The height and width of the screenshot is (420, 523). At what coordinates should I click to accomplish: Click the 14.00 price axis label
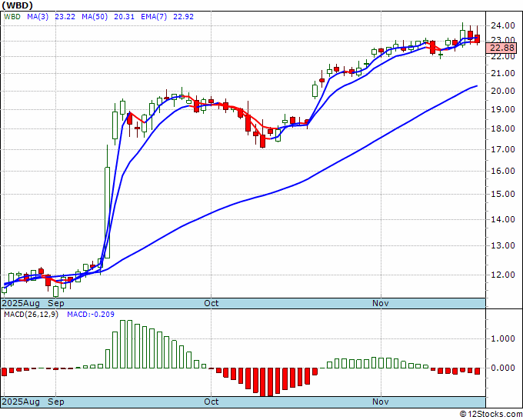click(502, 218)
